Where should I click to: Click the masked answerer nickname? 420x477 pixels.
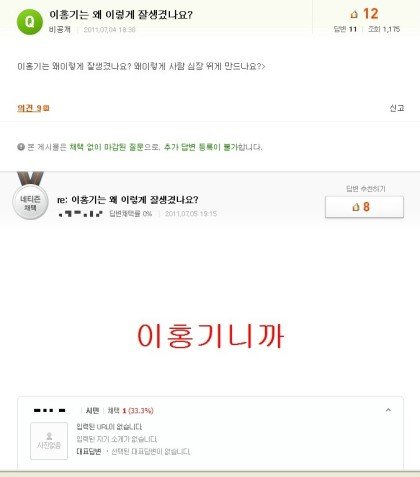80,214
